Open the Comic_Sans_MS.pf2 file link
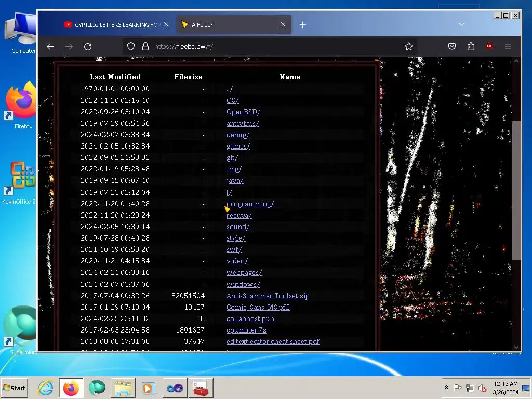532x399 pixels. [258, 308]
